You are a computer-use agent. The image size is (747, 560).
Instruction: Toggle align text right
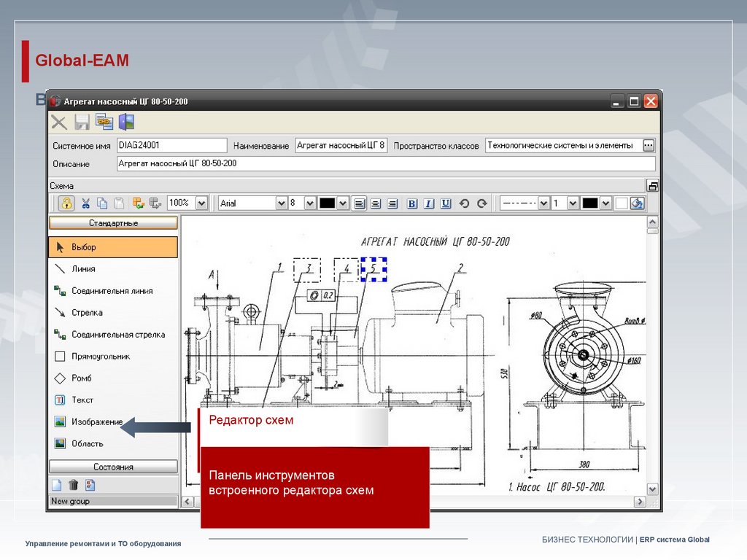coord(392,204)
